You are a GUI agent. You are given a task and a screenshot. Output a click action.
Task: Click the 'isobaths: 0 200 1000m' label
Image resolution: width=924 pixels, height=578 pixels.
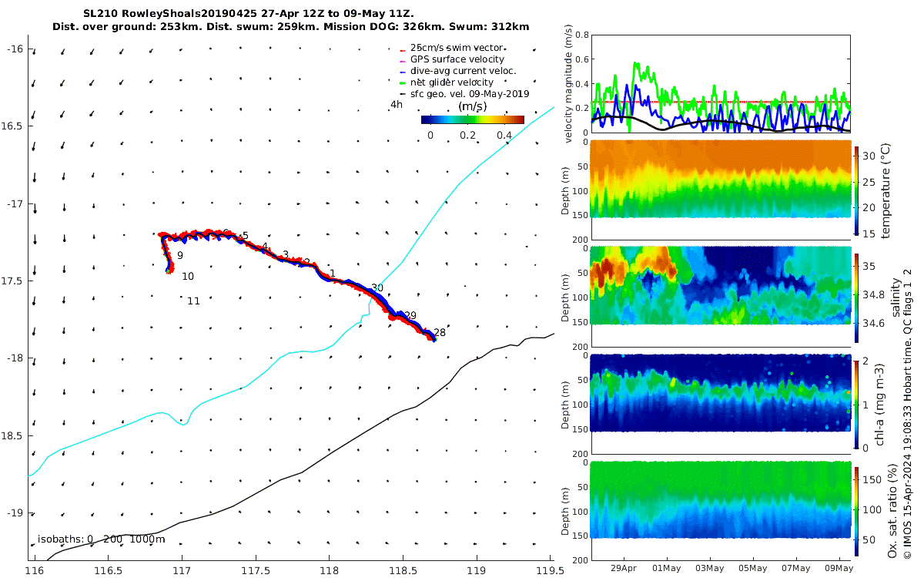pos(101,539)
